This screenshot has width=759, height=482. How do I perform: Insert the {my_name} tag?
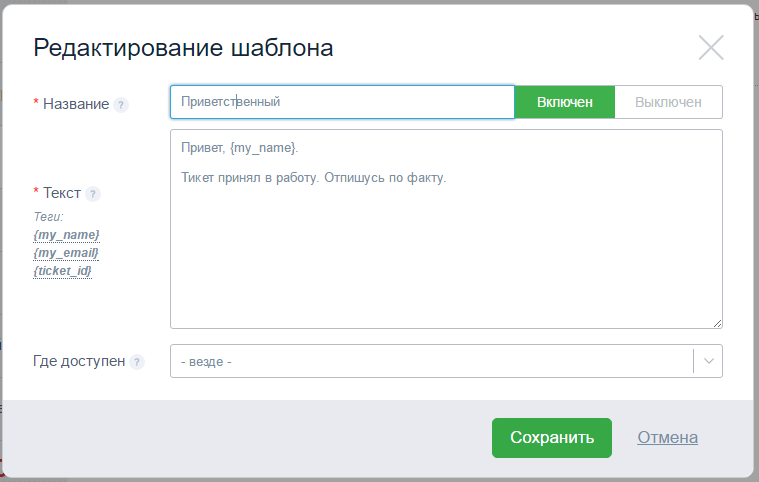coord(67,235)
